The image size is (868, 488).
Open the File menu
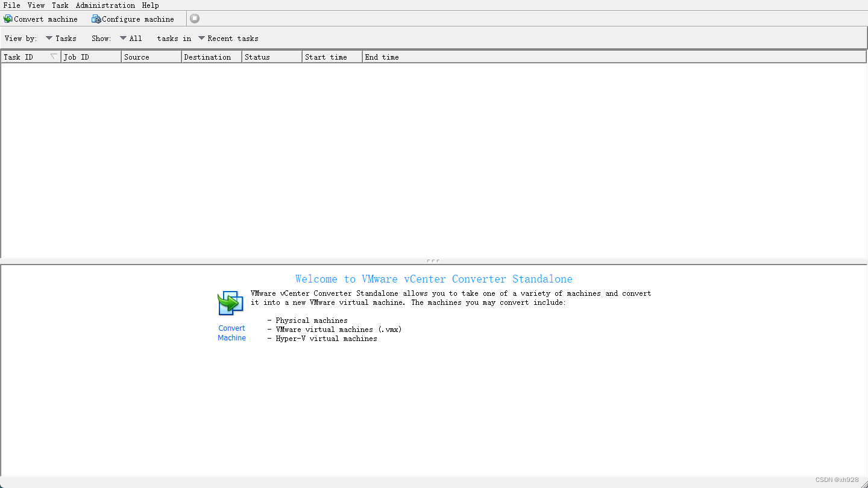click(x=12, y=5)
